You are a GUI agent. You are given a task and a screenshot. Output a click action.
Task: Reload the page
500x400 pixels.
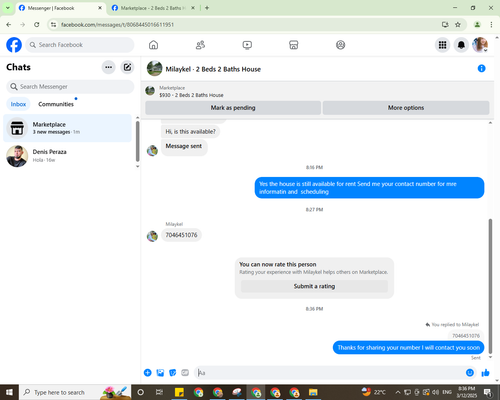point(37,25)
